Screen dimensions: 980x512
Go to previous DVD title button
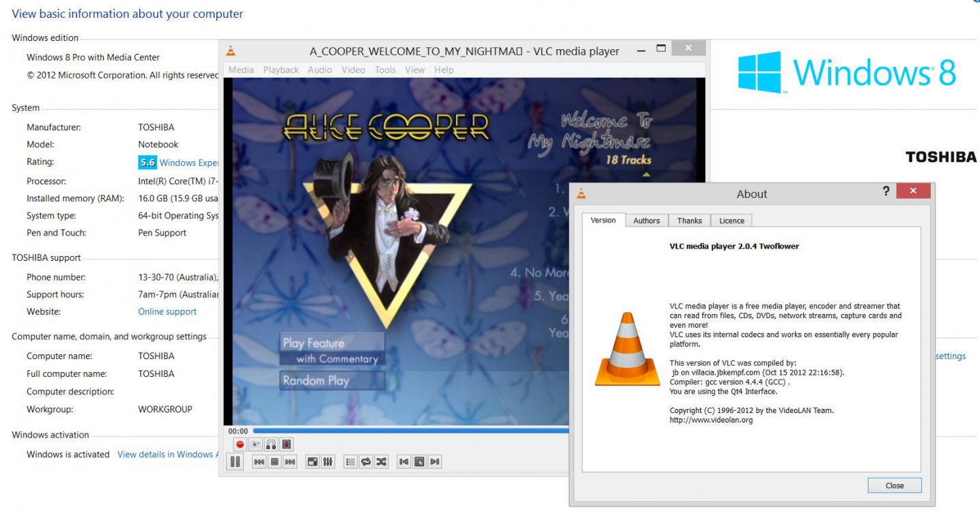click(x=404, y=462)
